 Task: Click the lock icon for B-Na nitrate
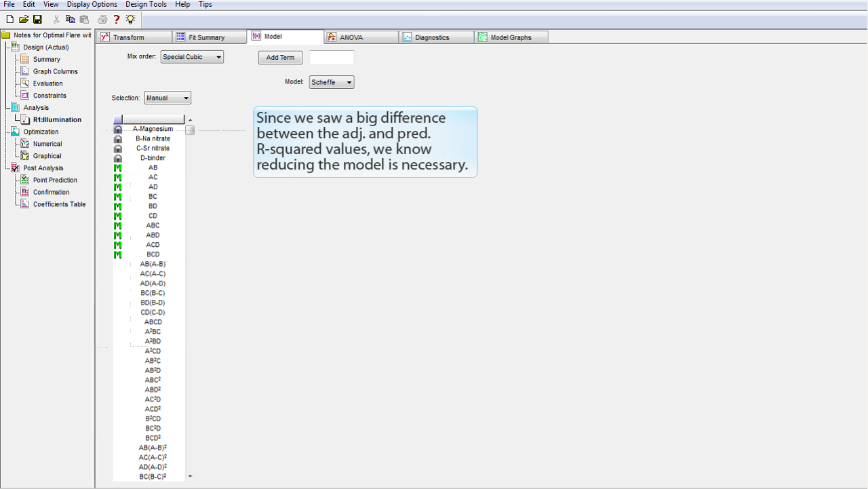click(x=117, y=138)
